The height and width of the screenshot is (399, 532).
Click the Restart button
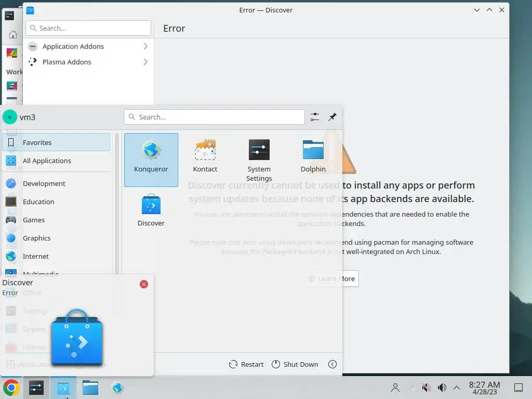246,364
